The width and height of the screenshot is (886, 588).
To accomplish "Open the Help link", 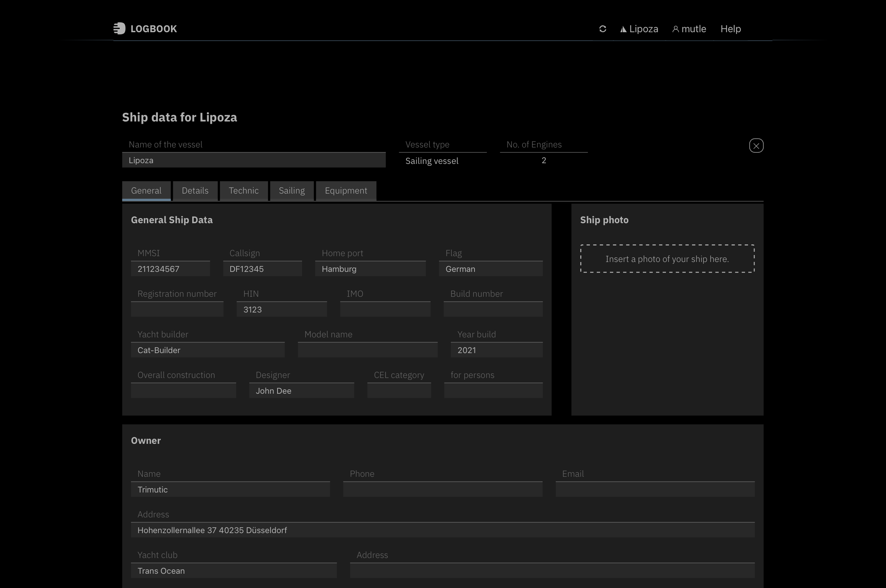I will click(730, 29).
